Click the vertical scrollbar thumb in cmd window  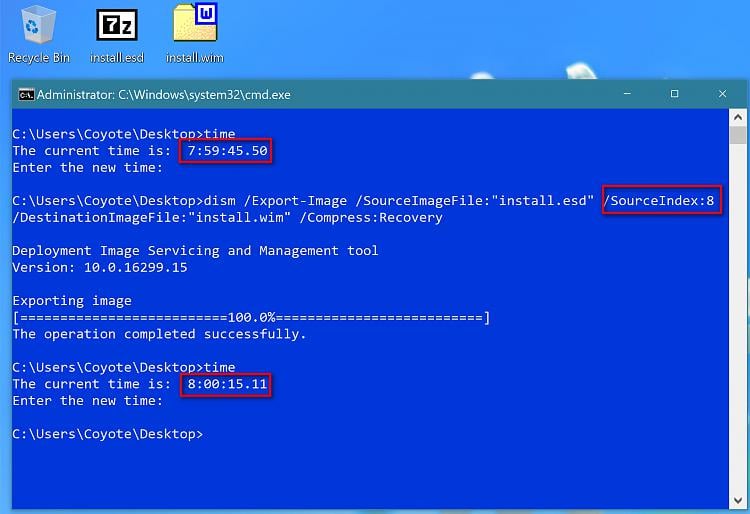click(x=738, y=136)
